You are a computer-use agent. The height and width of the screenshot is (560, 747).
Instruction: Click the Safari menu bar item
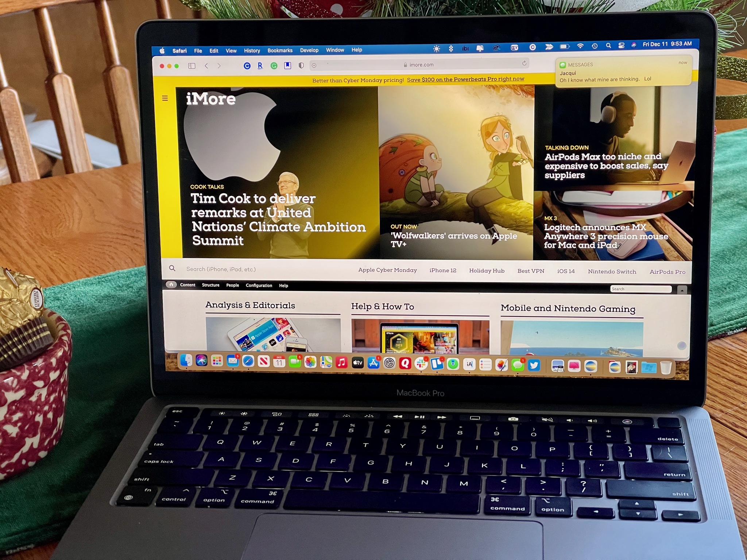tap(180, 51)
